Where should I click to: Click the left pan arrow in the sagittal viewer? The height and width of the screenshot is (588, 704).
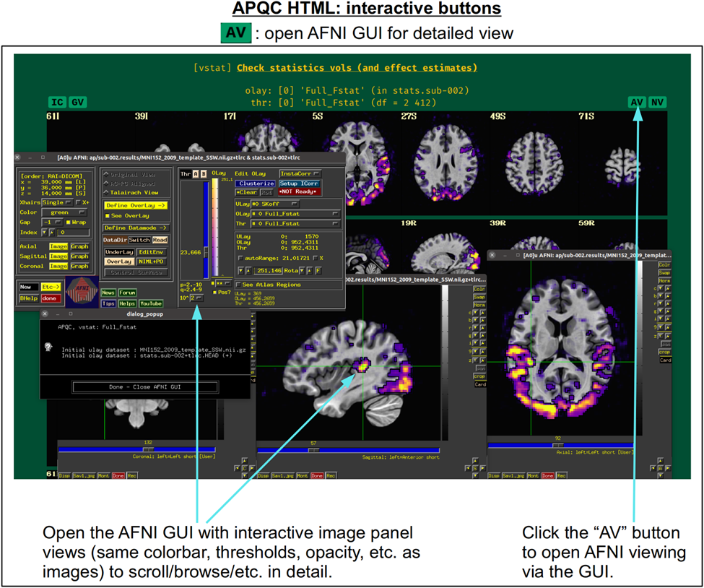pos(468,468)
